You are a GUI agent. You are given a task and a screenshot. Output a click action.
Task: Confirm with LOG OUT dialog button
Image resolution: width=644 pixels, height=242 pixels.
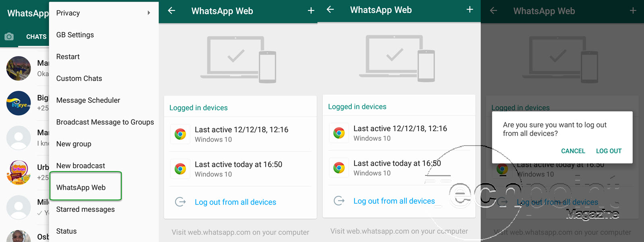609,151
